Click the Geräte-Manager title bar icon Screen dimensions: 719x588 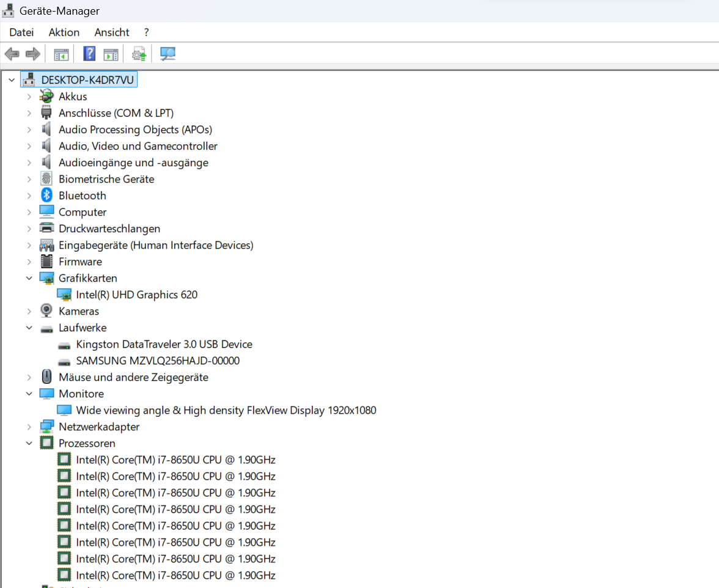(x=8, y=10)
